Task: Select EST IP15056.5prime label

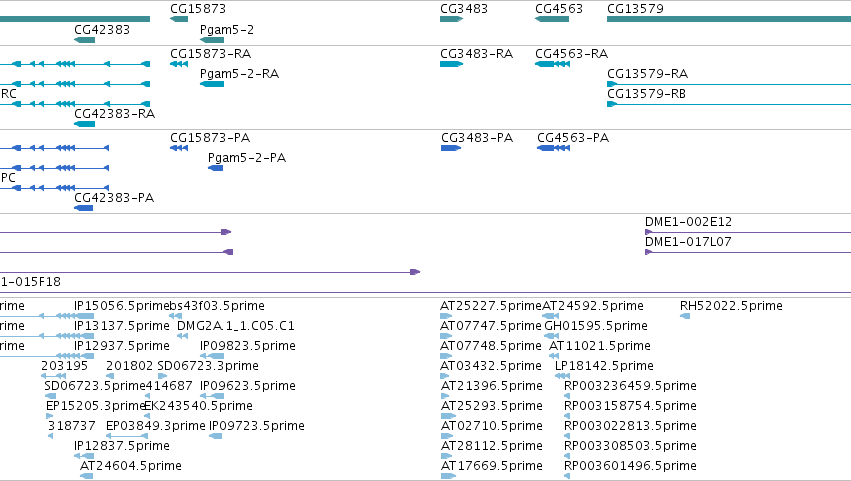Action: [122, 306]
